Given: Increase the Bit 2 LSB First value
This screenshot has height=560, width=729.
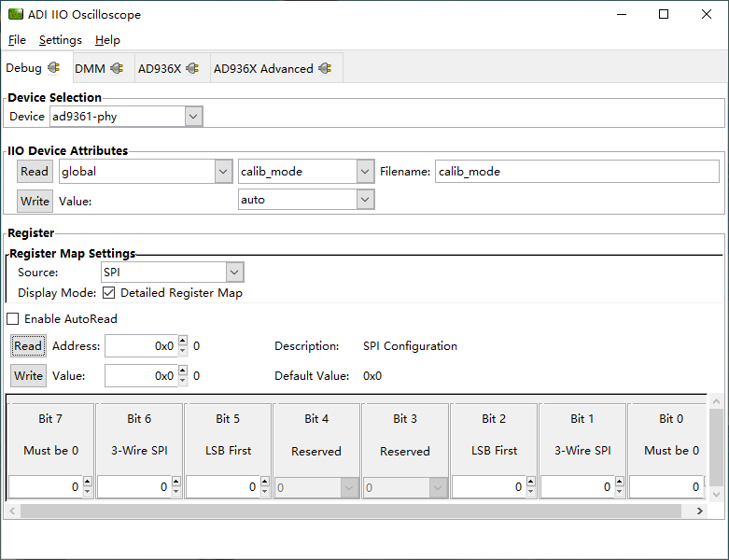Looking at the screenshot, I should click(x=531, y=482).
